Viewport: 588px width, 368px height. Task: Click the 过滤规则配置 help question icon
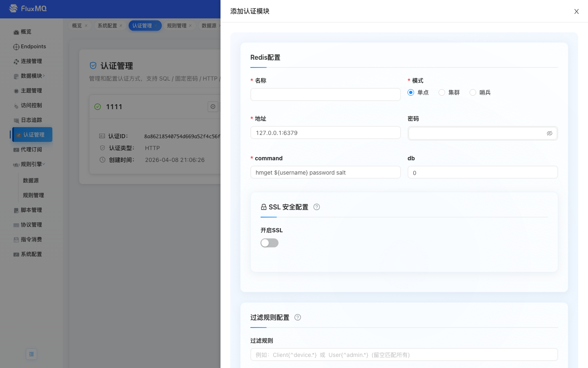point(298,317)
